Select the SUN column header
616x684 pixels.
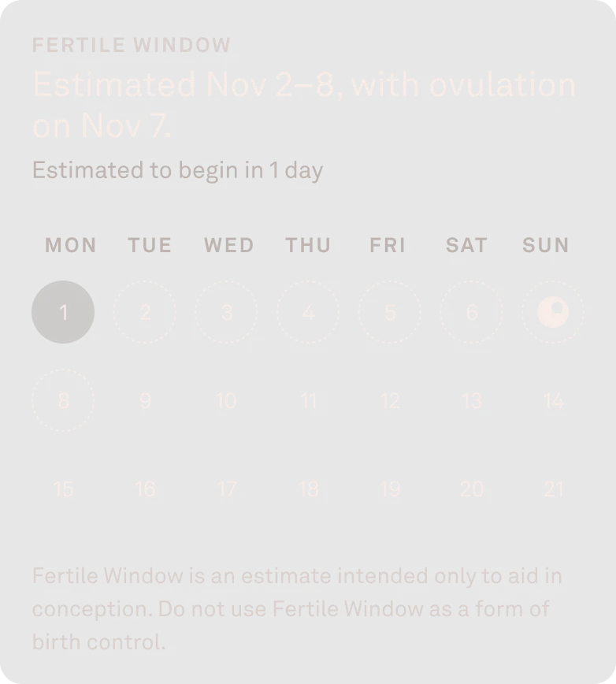point(546,245)
